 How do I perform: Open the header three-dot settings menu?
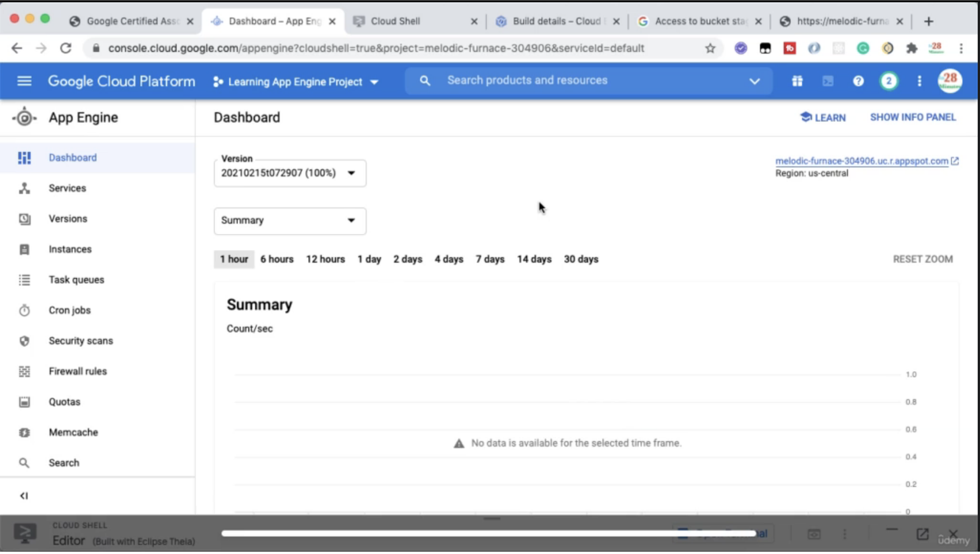[x=919, y=81]
